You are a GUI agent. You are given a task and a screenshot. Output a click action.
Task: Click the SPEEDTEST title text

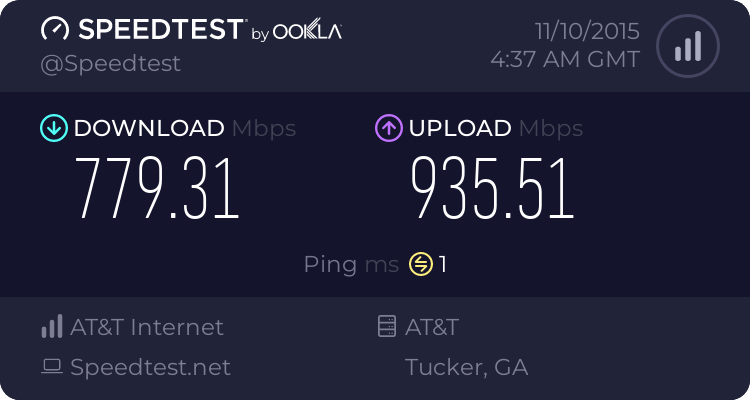157,30
